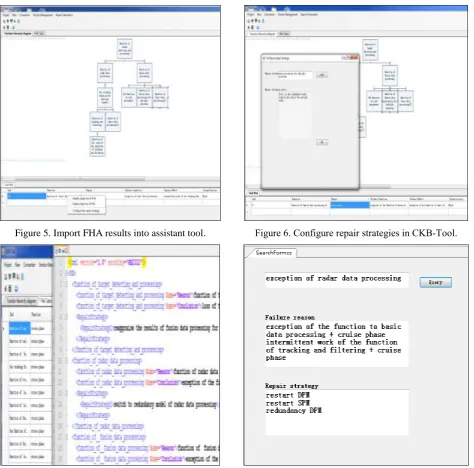Image resolution: width=474 pixels, height=468 pixels.
Task: Click the first toolbar icon in XML editor window's top row
Action: [x=6, y=276]
